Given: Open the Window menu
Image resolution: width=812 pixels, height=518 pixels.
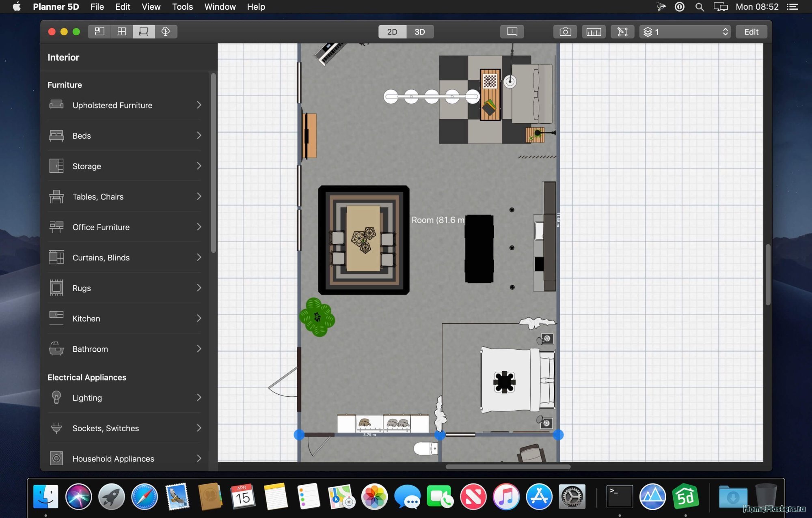Looking at the screenshot, I should [x=220, y=6].
